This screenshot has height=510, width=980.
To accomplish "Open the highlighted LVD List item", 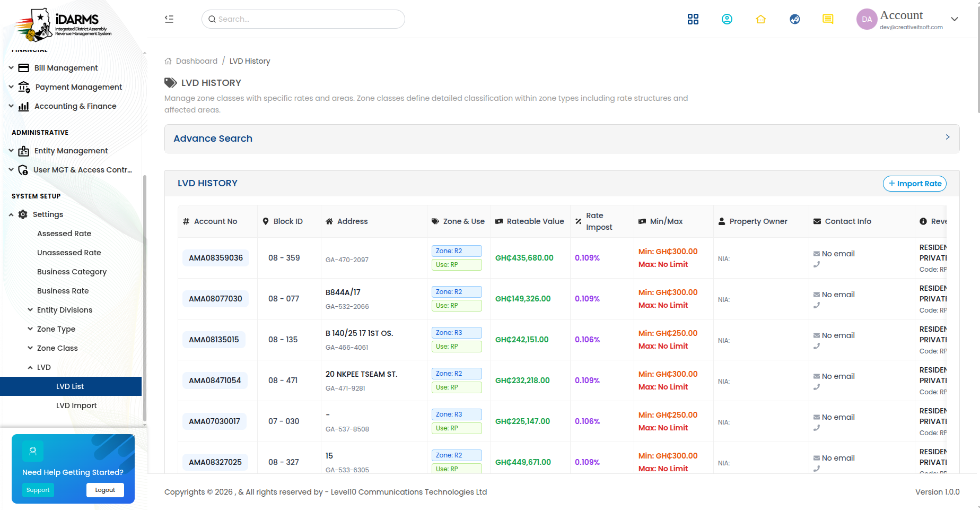I will point(71,386).
